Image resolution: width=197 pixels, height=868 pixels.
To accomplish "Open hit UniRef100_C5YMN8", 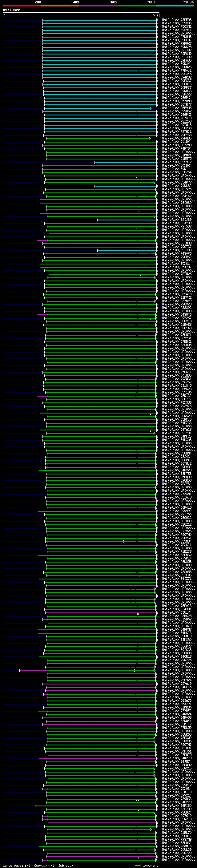I will coord(176,101).
